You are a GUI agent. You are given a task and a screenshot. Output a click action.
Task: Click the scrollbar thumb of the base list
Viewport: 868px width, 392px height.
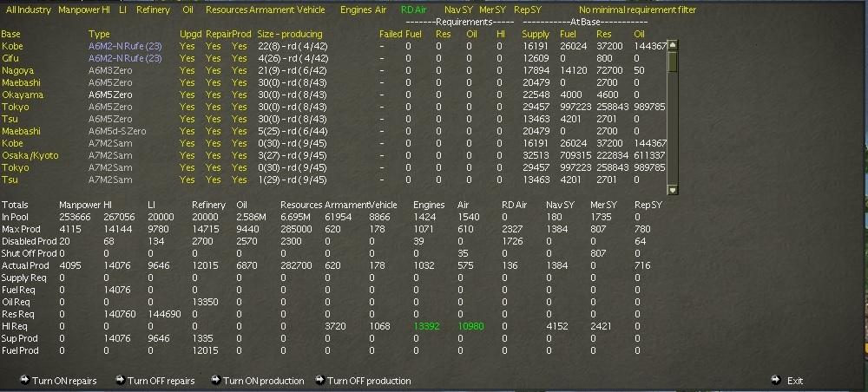coord(673,62)
